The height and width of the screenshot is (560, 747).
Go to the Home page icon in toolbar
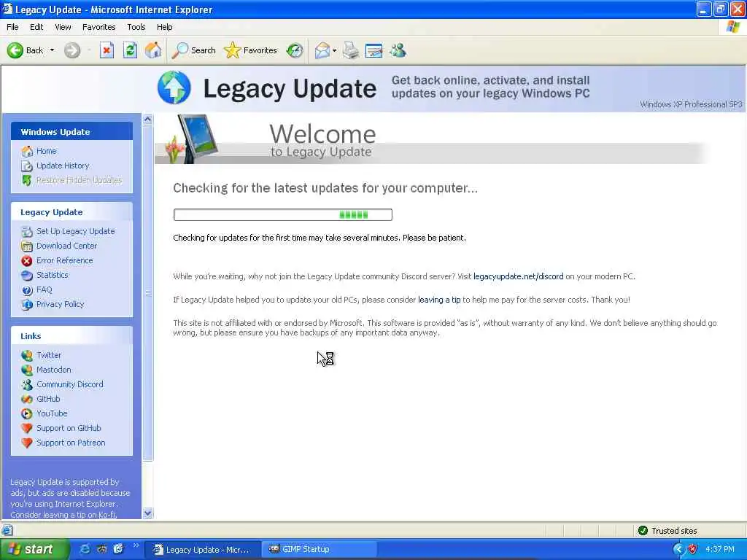click(x=153, y=50)
